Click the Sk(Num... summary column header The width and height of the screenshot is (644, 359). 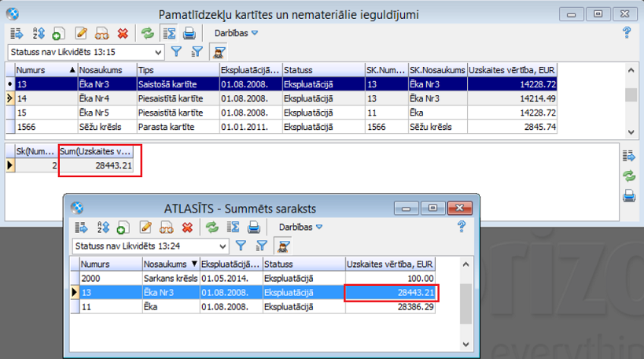36,151
